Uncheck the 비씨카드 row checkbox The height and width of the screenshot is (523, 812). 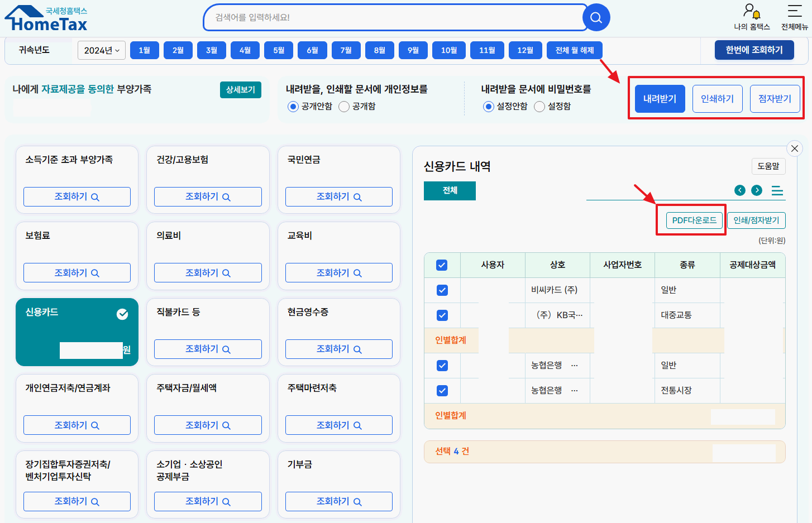point(442,290)
